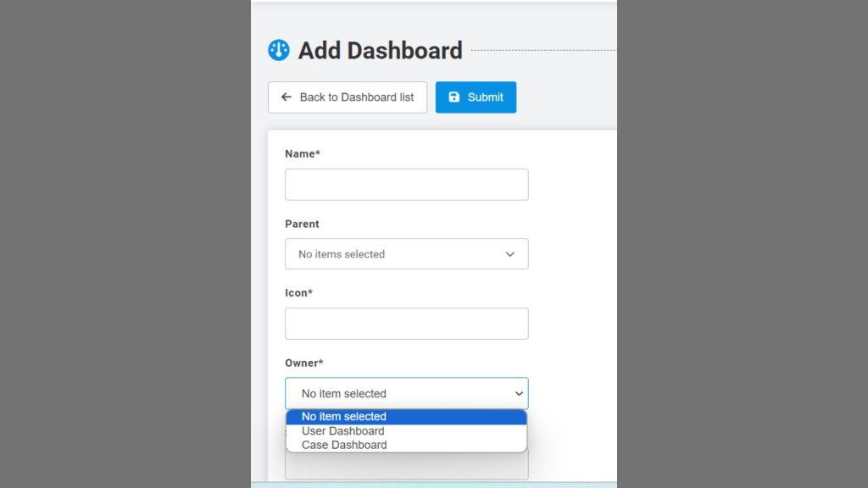Click the Add Dashboard heading text
This screenshot has height=488, width=868.
coord(380,50)
